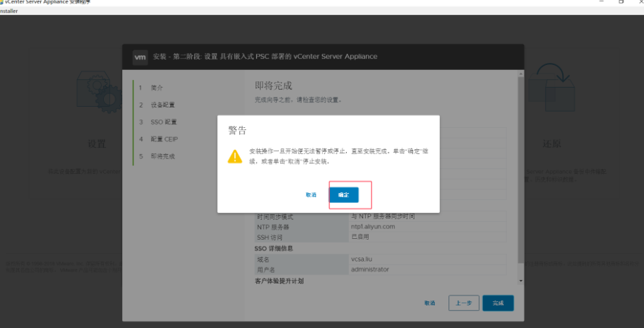Confirm the warning with the 确定 button
Image resolution: width=644 pixels, height=328 pixels.
[344, 195]
